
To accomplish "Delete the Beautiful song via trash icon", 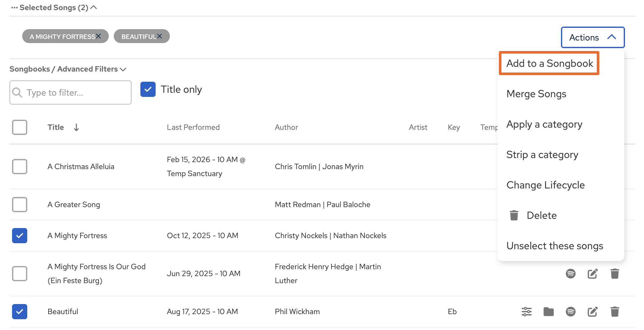I will click(x=615, y=312).
